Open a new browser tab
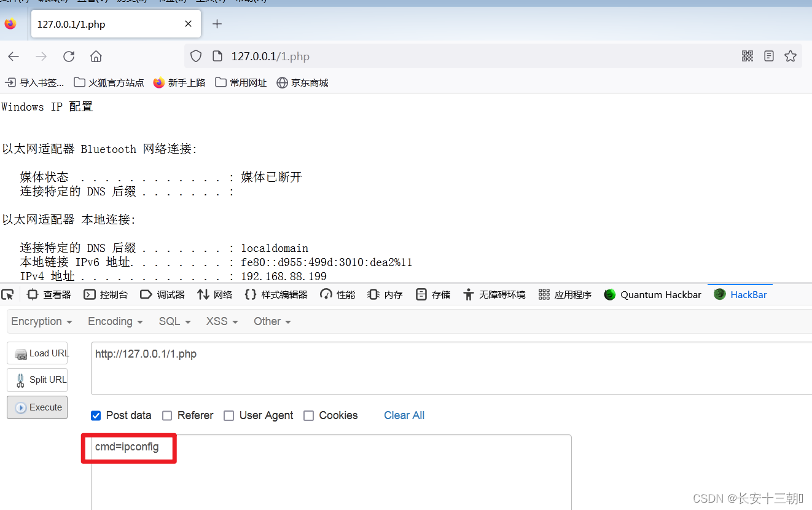This screenshot has height=510, width=812. [217, 24]
